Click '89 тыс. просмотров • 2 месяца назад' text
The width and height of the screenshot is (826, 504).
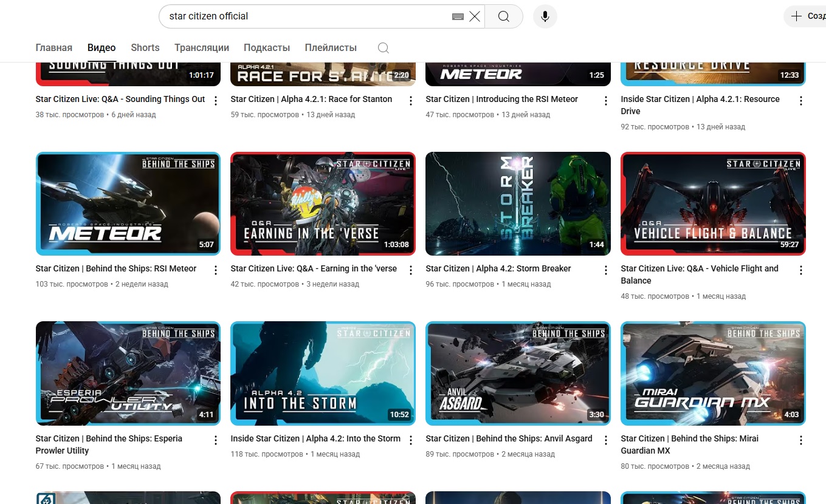pyautogui.click(x=490, y=454)
